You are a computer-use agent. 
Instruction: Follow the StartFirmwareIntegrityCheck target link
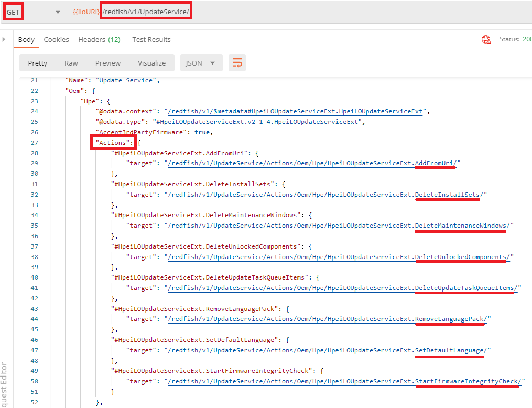[x=344, y=381]
